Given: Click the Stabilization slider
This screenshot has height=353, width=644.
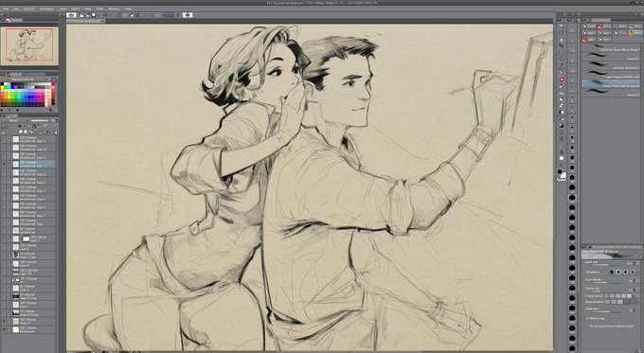Looking at the screenshot, I should point(605,312).
